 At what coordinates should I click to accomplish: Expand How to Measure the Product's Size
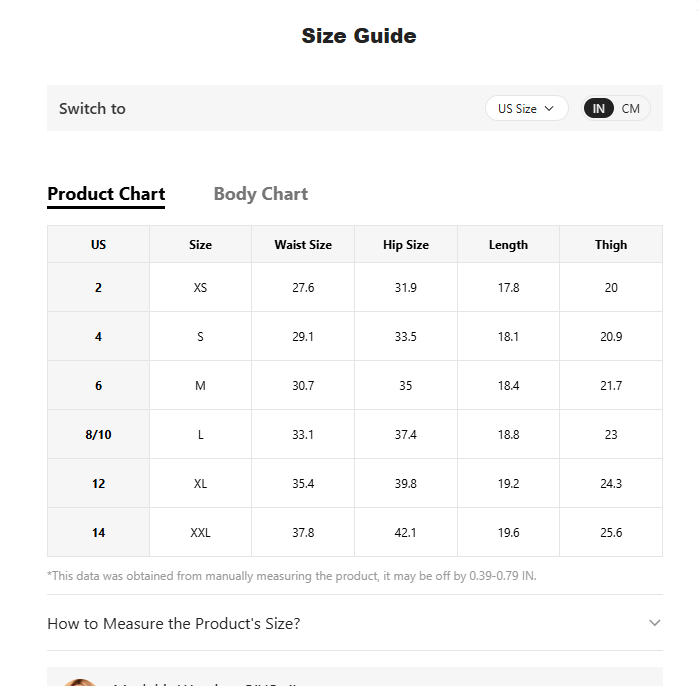point(355,623)
